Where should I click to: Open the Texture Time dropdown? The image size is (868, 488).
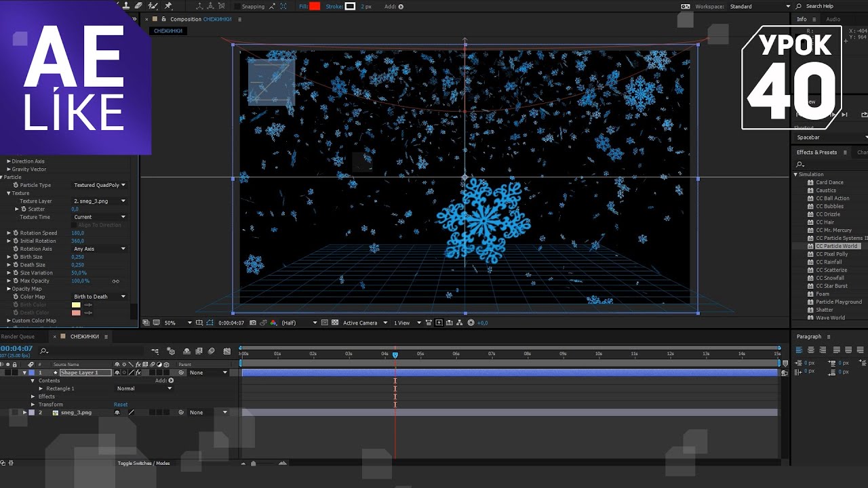tap(100, 217)
